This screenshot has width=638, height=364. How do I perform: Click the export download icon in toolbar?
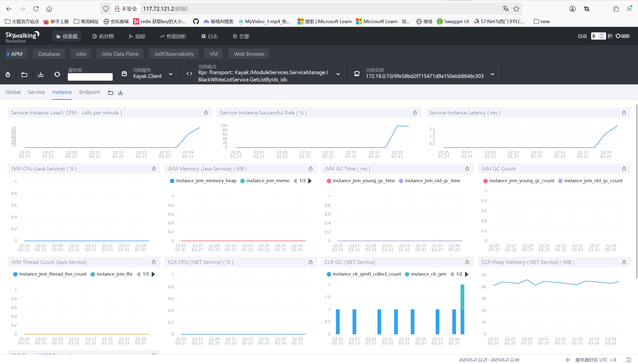click(41, 74)
